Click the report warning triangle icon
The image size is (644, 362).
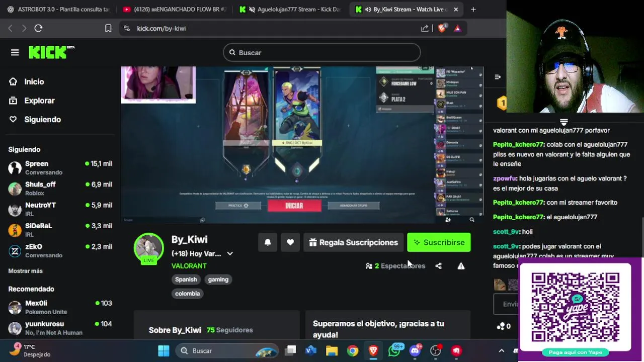click(x=461, y=266)
